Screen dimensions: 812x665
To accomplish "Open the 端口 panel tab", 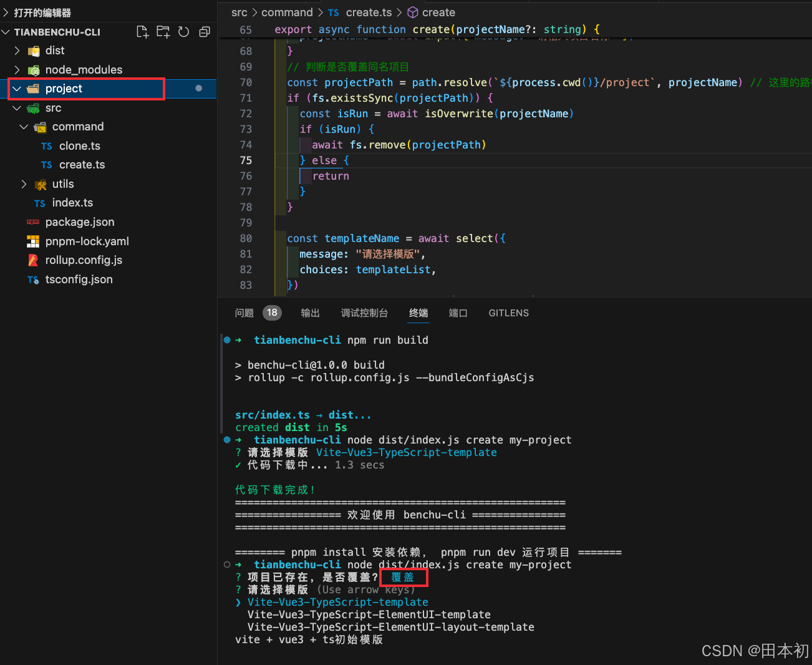I will (x=458, y=313).
